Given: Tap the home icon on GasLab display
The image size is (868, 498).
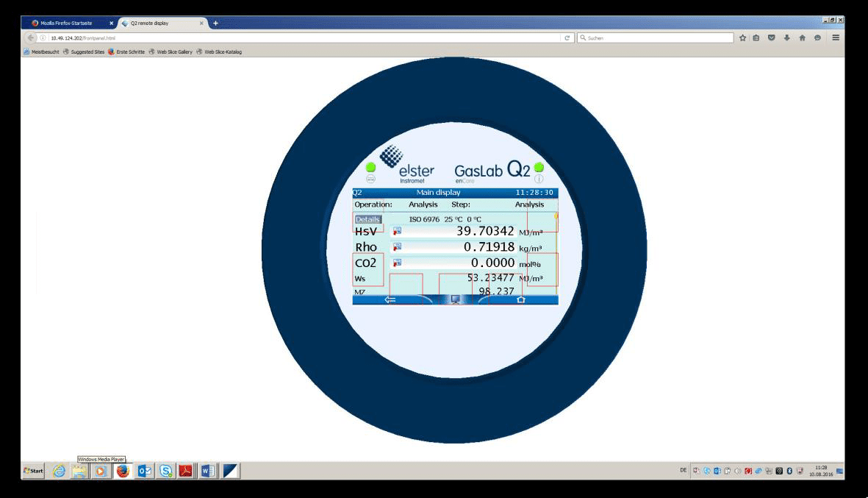Looking at the screenshot, I should 520,299.
